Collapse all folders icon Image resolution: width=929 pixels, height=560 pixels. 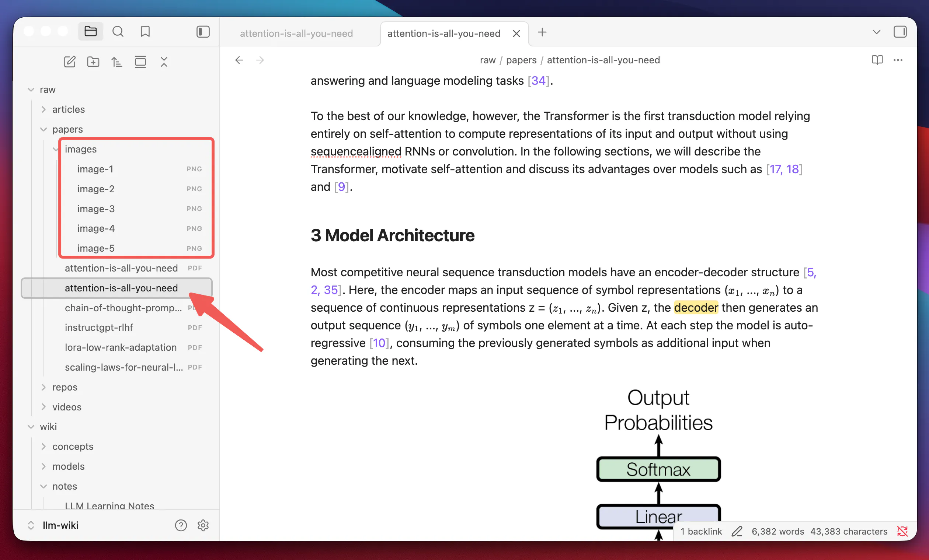point(164,62)
